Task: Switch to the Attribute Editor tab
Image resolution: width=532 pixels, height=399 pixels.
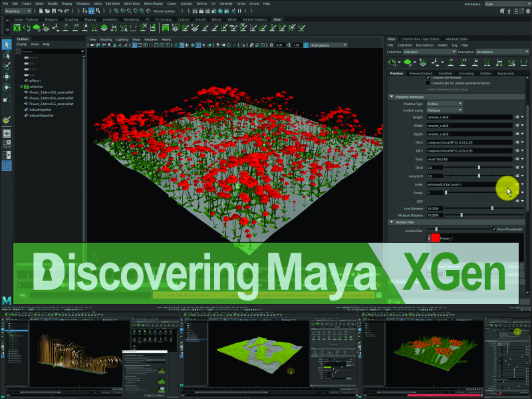Action: [x=457, y=39]
